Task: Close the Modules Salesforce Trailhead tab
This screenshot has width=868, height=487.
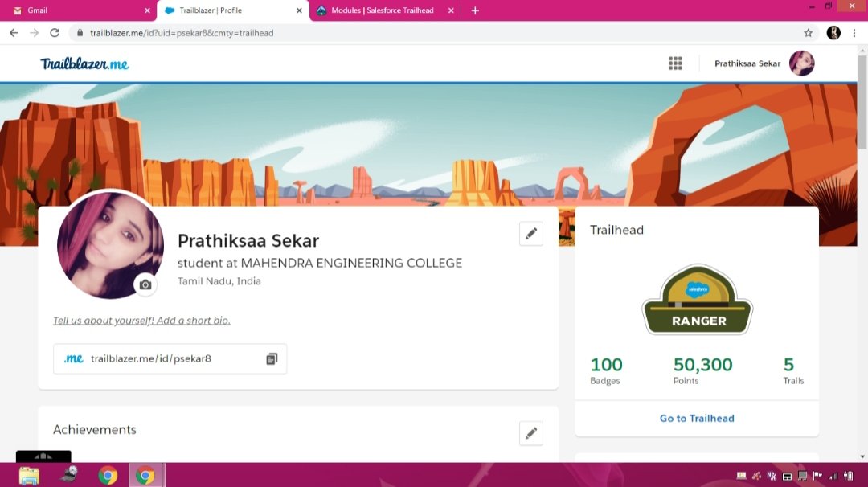Action: [x=451, y=10]
